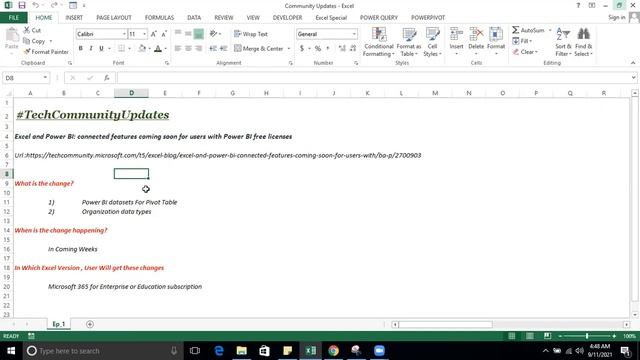
Task: Open the General number format dropdown
Action: pos(354,34)
